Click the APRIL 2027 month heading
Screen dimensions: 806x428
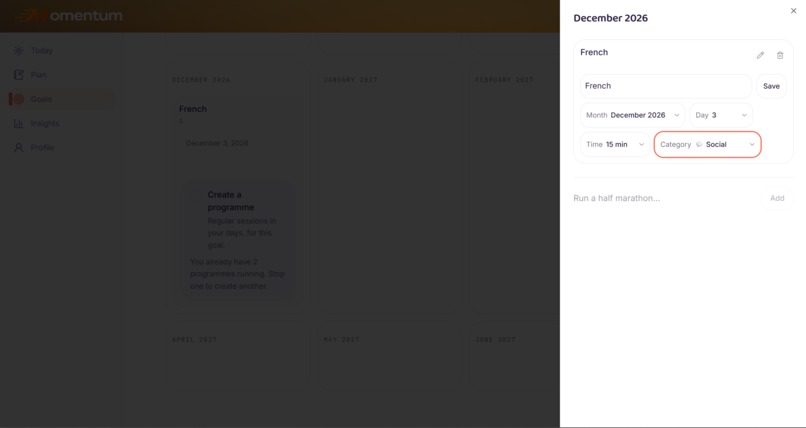point(194,340)
